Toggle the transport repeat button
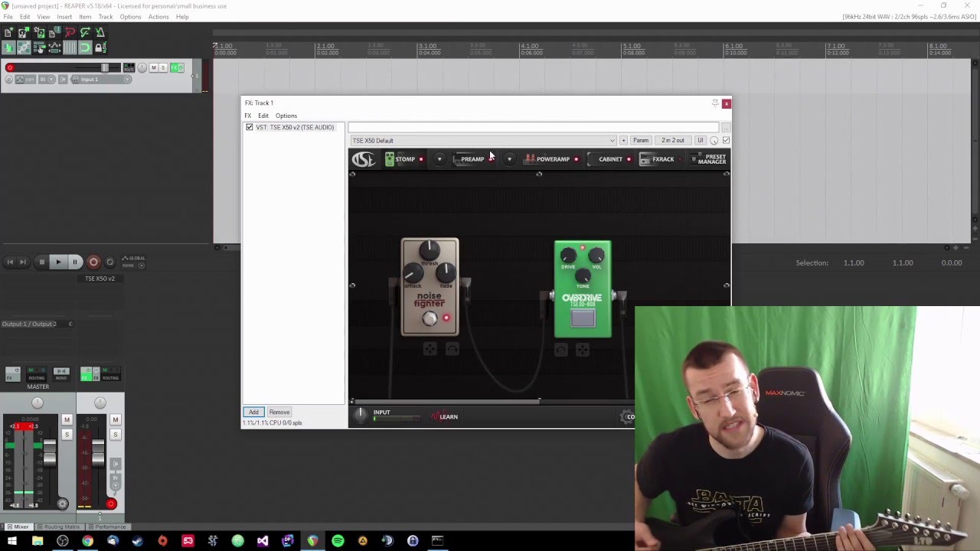Image resolution: width=980 pixels, height=551 pixels. click(x=109, y=262)
